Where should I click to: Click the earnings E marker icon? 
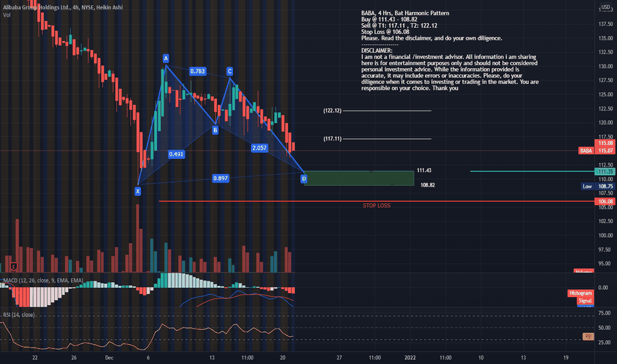pos(13,267)
